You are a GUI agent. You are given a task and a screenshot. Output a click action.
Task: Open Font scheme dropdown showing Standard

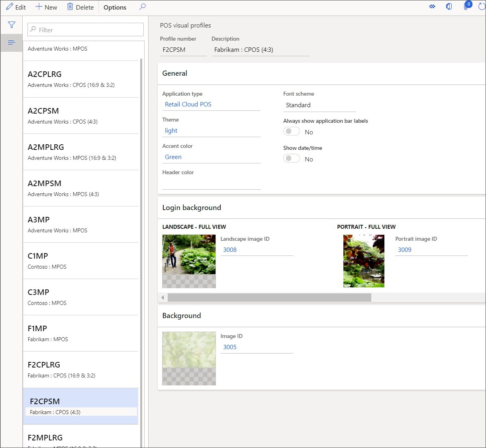click(x=319, y=105)
